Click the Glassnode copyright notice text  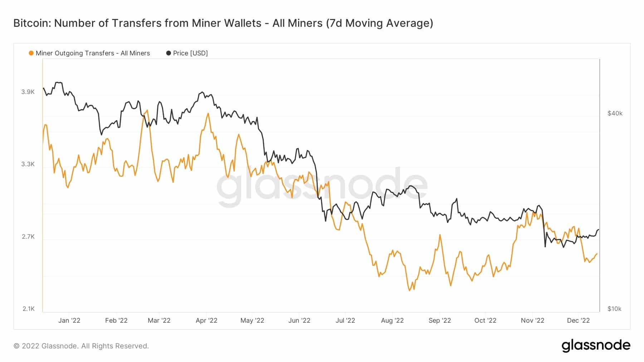(x=81, y=346)
